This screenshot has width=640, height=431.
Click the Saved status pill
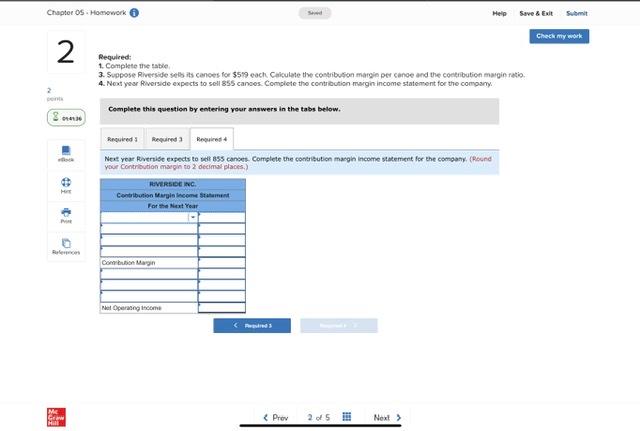click(315, 13)
